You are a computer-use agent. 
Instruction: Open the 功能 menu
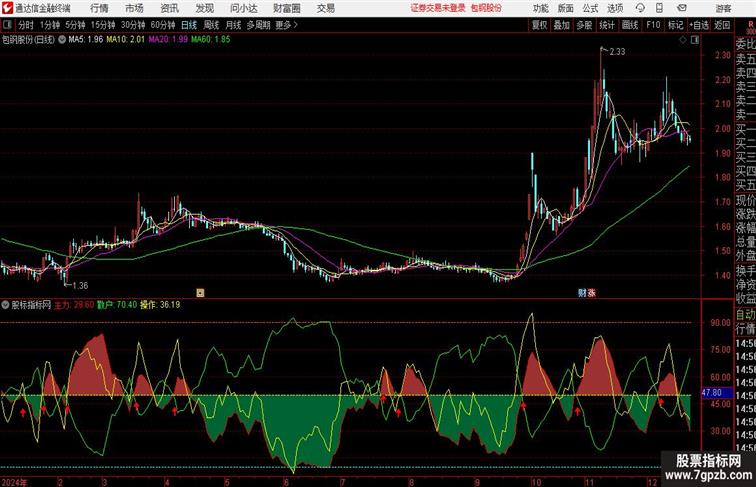pos(540,8)
